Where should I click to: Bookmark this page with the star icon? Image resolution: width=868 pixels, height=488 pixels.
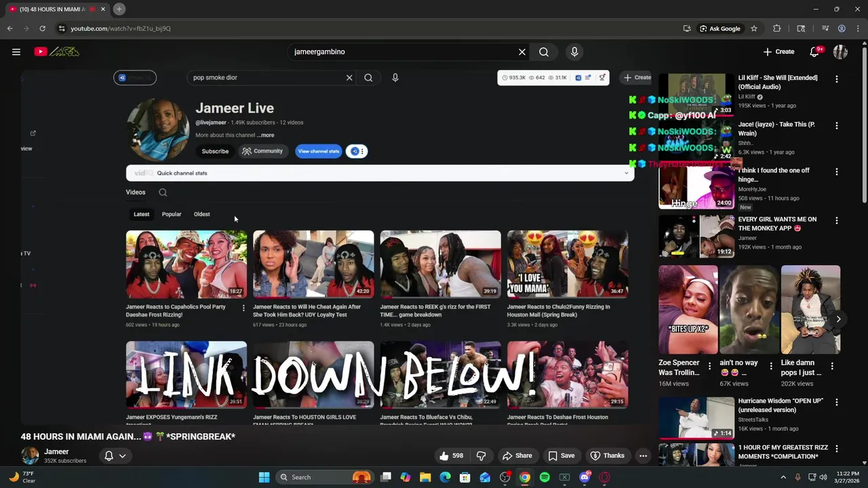coord(754,28)
